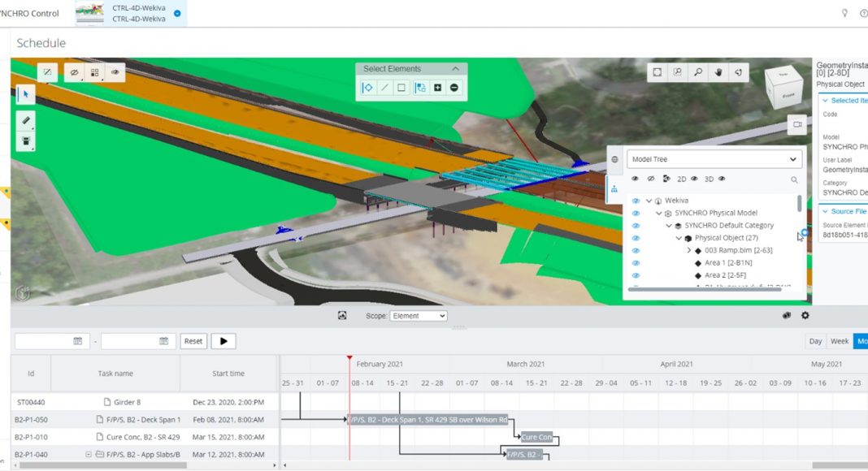The width and height of the screenshot is (868, 471).
Task: Toggle visibility eye for Wekiva node
Action: tap(636, 201)
